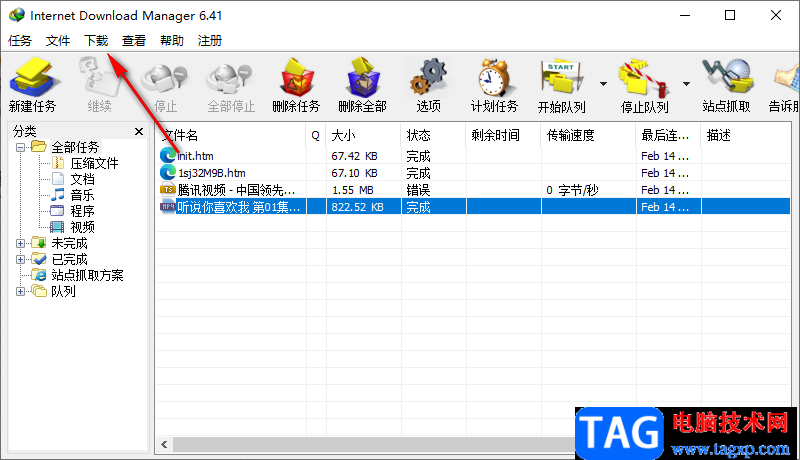
Task: Click the 停止 stop icon
Action: [165, 85]
